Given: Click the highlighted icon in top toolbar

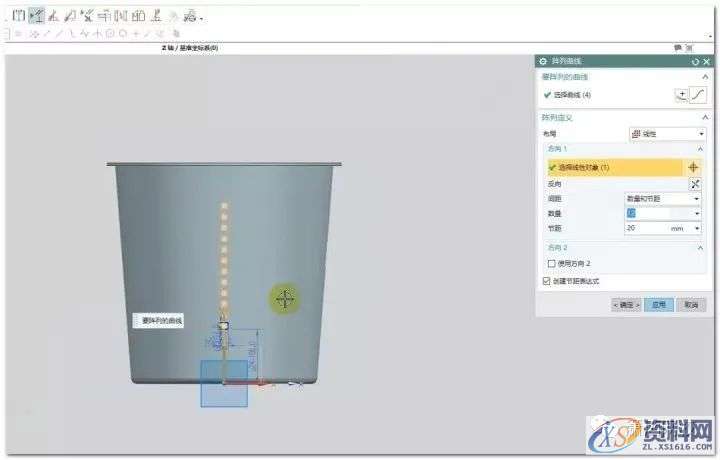Looking at the screenshot, I should click(x=36, y=15).
